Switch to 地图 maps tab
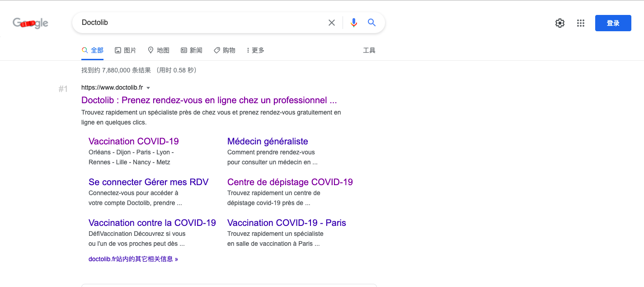 (159, 50)
